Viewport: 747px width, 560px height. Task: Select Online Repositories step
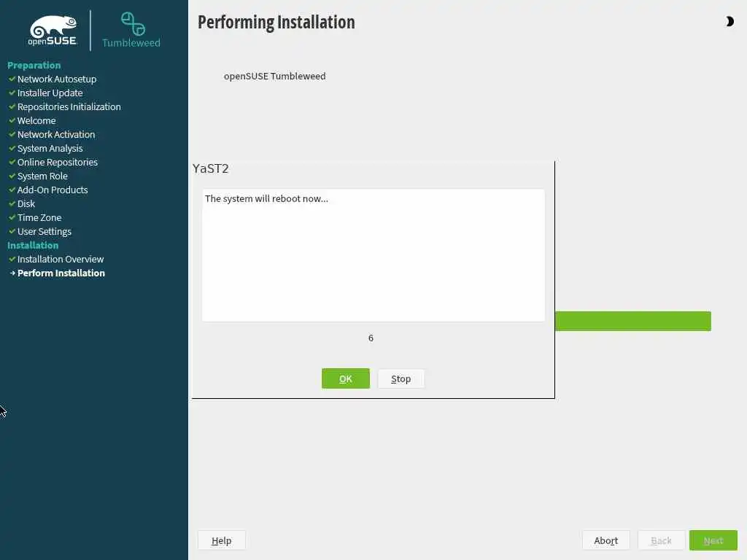(58, 162)
